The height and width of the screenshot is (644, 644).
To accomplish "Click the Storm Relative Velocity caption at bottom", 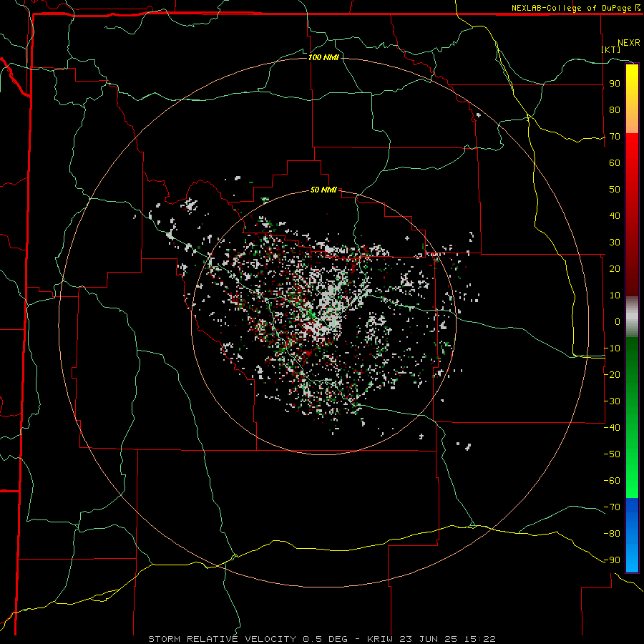I will [x=322, y=639].
